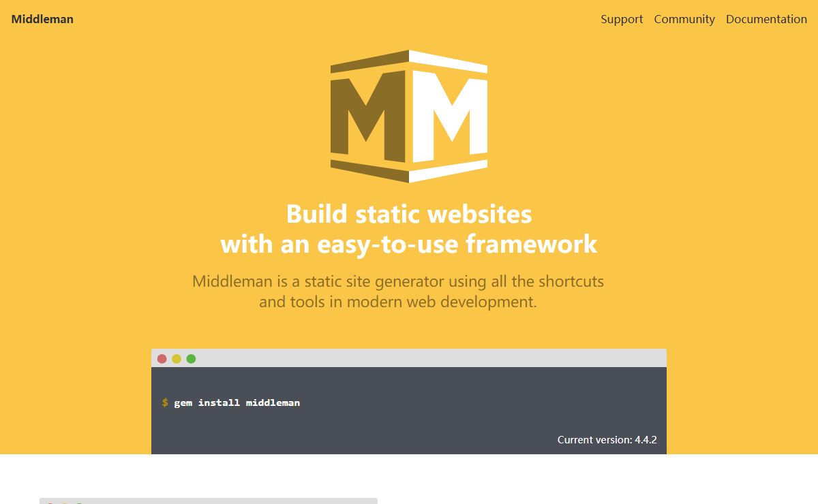Click the dollar sign terminal prompt
The height and width of the screenshot is (504, 818).
coord(165,403)
